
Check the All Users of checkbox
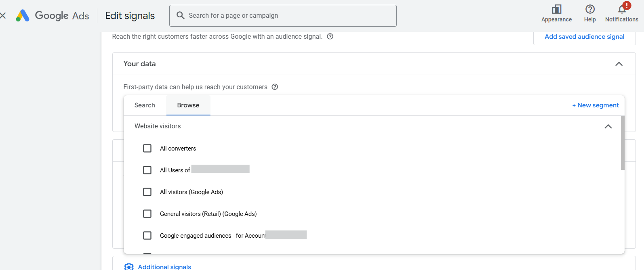tap(147, 170)
